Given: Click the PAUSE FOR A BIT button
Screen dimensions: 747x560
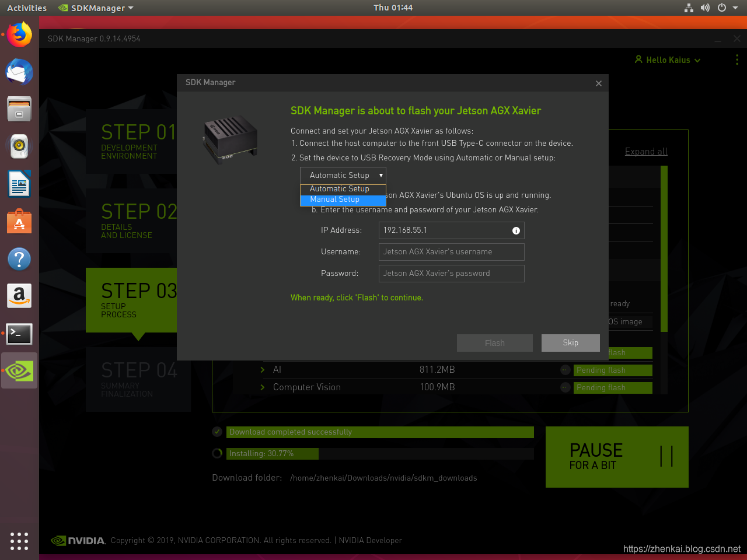Looking at the screenshot, I should click(x=617, y=457).
